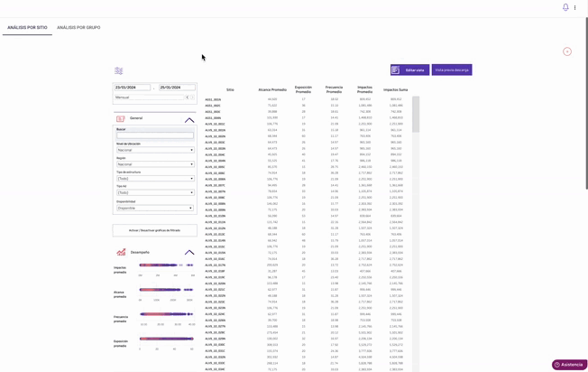Screen dimensions: 588x372
Task: Sort by the Sitio column header
Action: coord(230,89)
